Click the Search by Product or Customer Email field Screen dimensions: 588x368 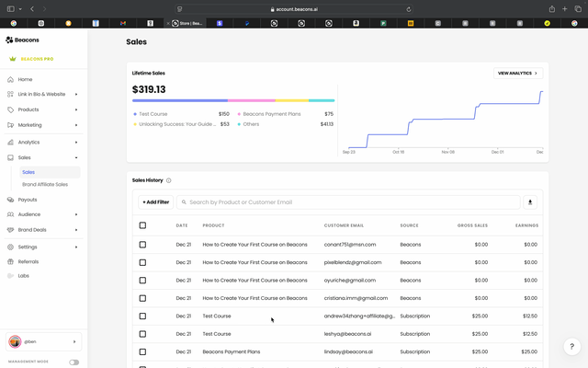pos(348,202)
